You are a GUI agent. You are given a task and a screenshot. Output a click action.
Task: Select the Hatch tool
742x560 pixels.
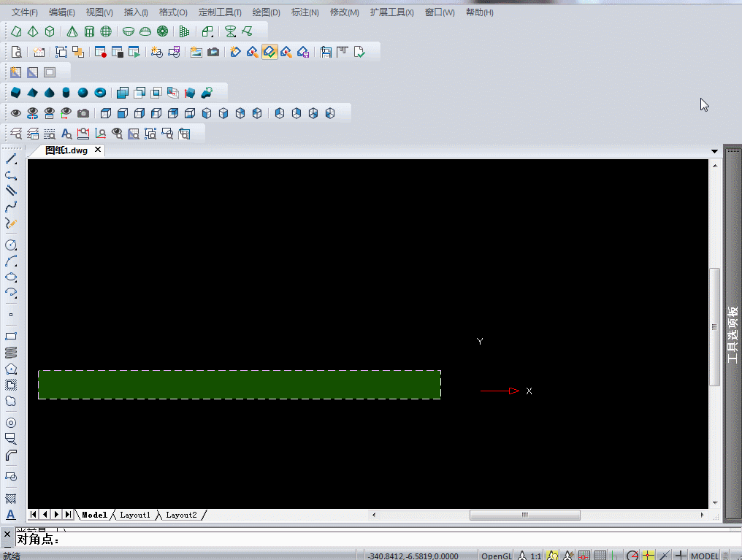click(11, 498)
